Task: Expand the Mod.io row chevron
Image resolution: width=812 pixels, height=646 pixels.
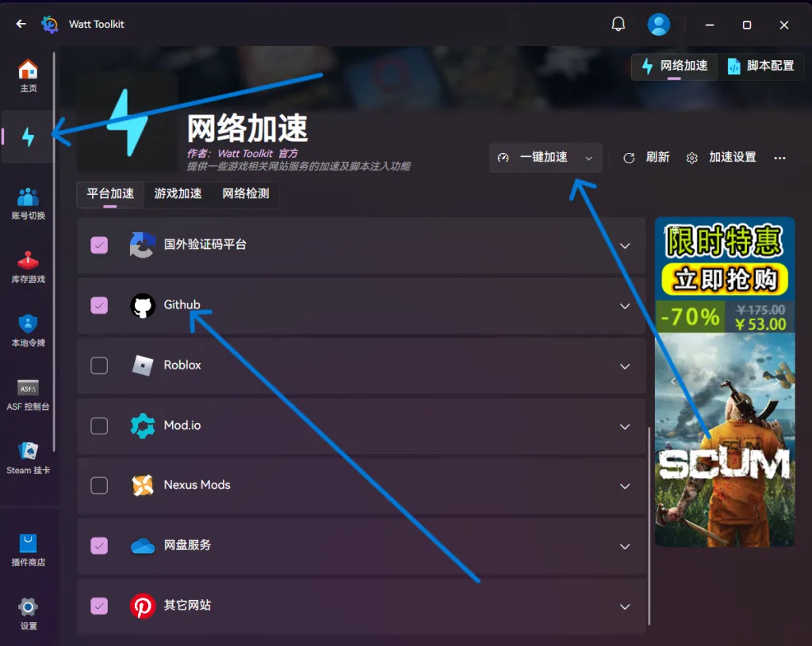Action: pyautogui.click(x=625, y=426)
